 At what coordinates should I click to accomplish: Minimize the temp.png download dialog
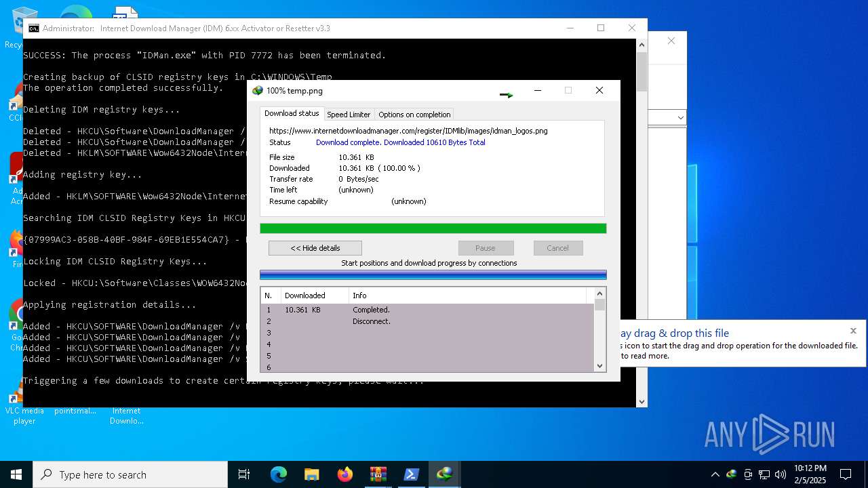tap(538, 90)
